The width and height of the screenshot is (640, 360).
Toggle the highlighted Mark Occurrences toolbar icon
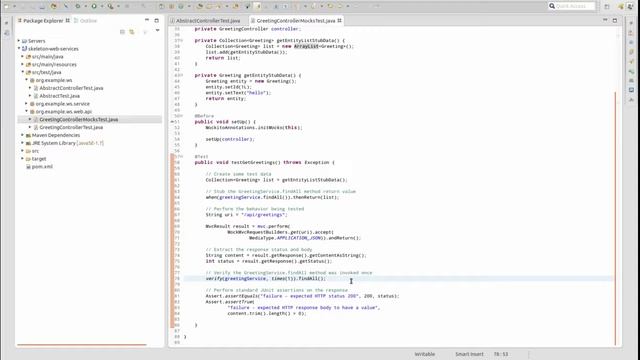(258, 6)
